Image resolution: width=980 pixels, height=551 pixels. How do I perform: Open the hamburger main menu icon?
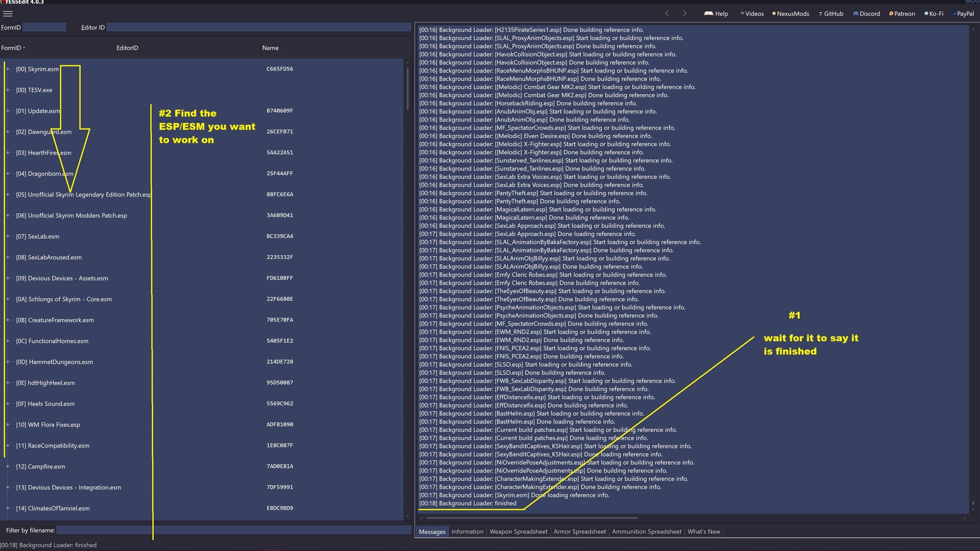(x=8, y=14)
